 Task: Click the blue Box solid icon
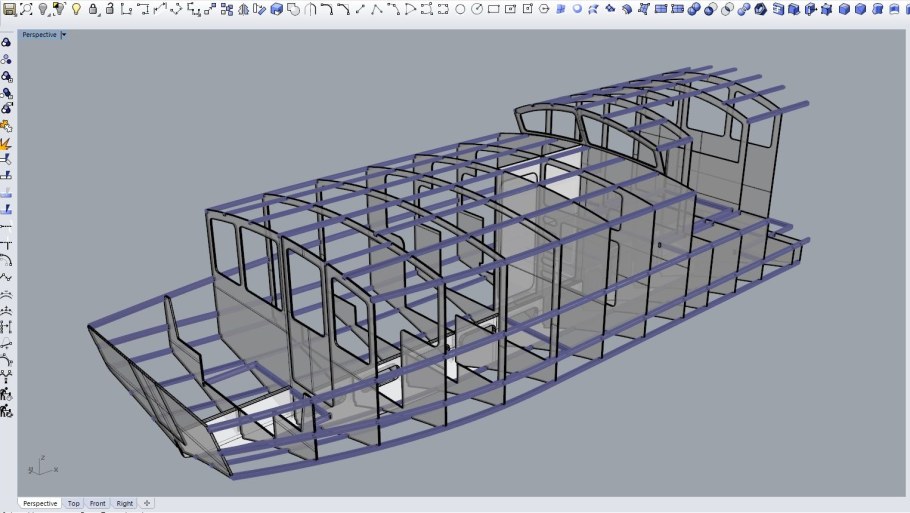pos(843,9)
